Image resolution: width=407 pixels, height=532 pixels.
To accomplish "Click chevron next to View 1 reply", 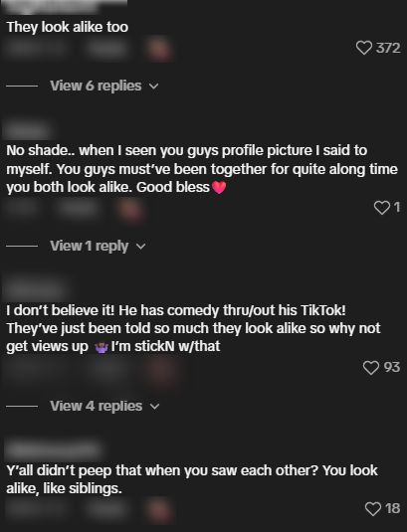I will point(140,247).
